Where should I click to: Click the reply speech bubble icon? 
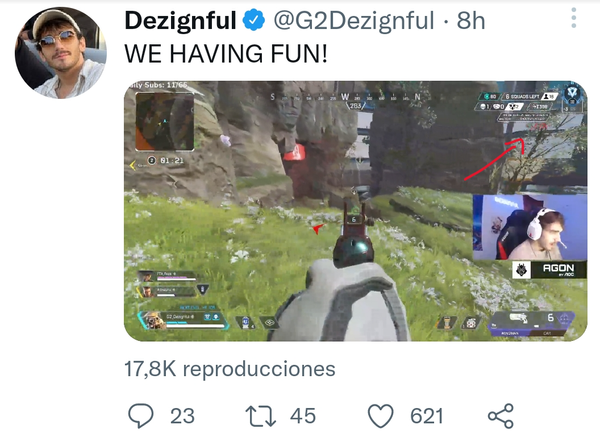[x=141, y=416]
